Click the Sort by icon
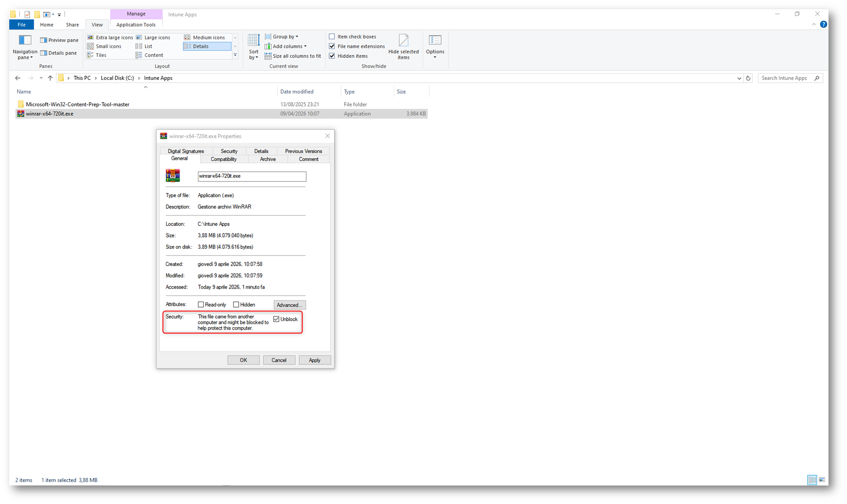The height and width of the screenshot is (504, 847). click(253, 41)
